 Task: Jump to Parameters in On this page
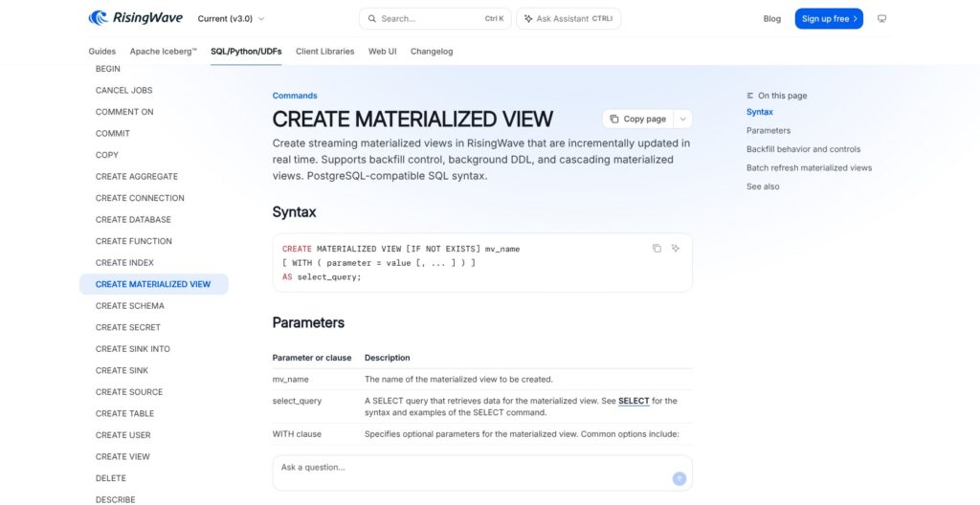pyautogui.click(x=768, y=131)
